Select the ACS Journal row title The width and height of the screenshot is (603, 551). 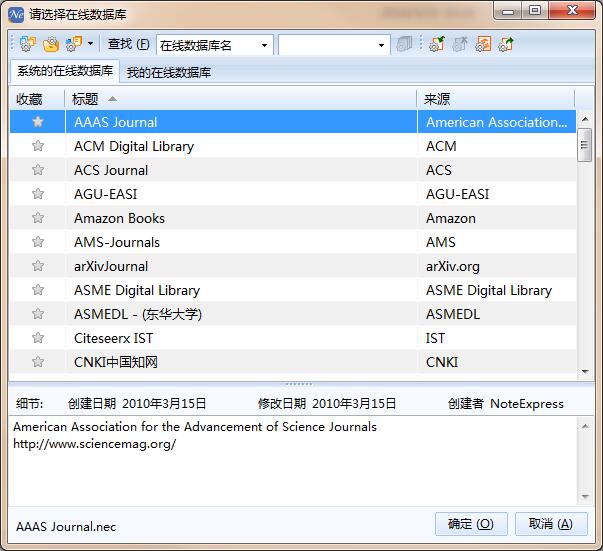pyautogui.click(x=111, y=170)
